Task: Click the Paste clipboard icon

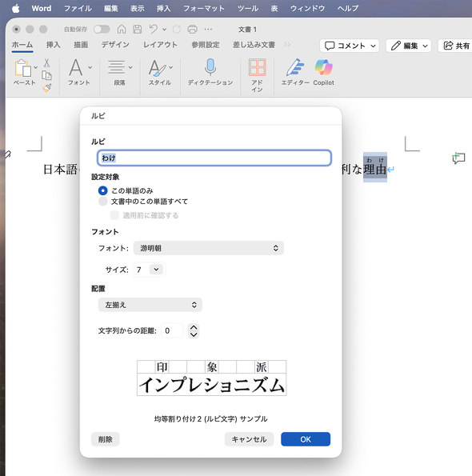Action: click(x=23, y=68)
